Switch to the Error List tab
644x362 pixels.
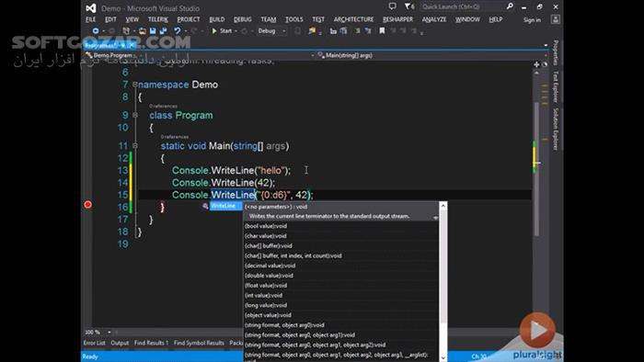(95, 343)
